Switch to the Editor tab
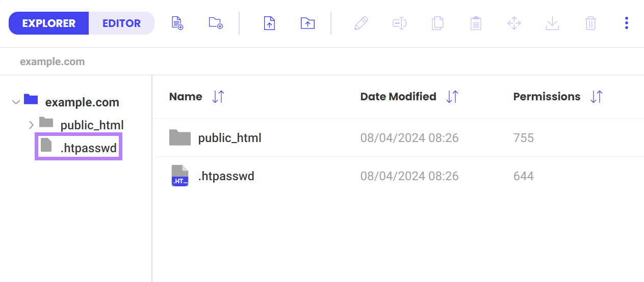Image resolution: width=644 pixels, height=282 pixels. click(121, 23)
